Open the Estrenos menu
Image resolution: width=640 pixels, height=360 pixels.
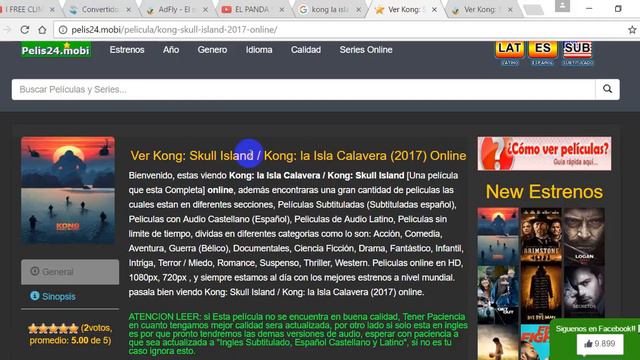pyautogui.click(x=127, y=50)
